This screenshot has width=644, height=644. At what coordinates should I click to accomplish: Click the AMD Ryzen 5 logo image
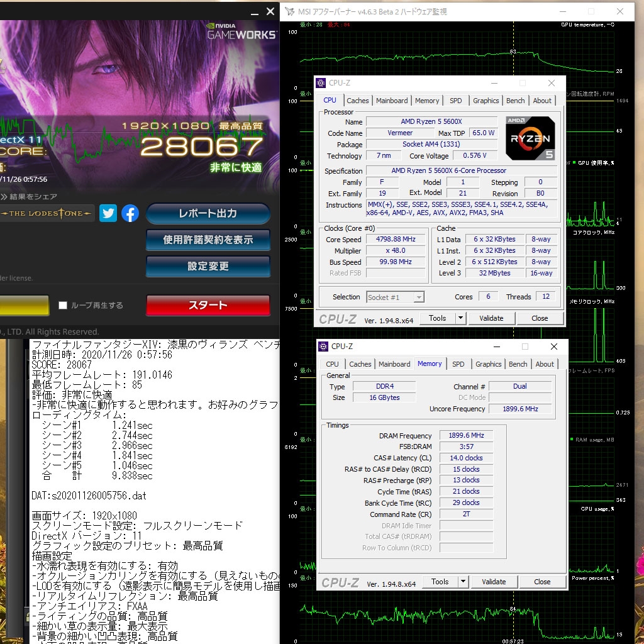point(530,138)
